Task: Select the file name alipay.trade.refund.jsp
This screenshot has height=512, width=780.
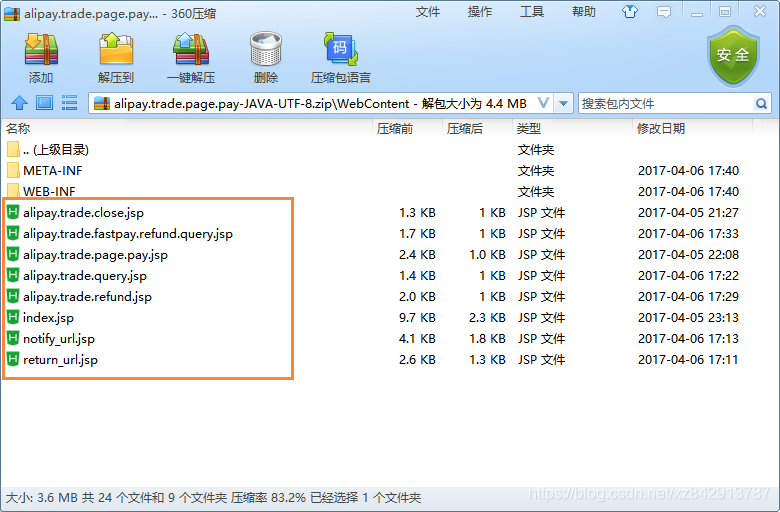Action: pyautogui.click(x=88, y=297)
